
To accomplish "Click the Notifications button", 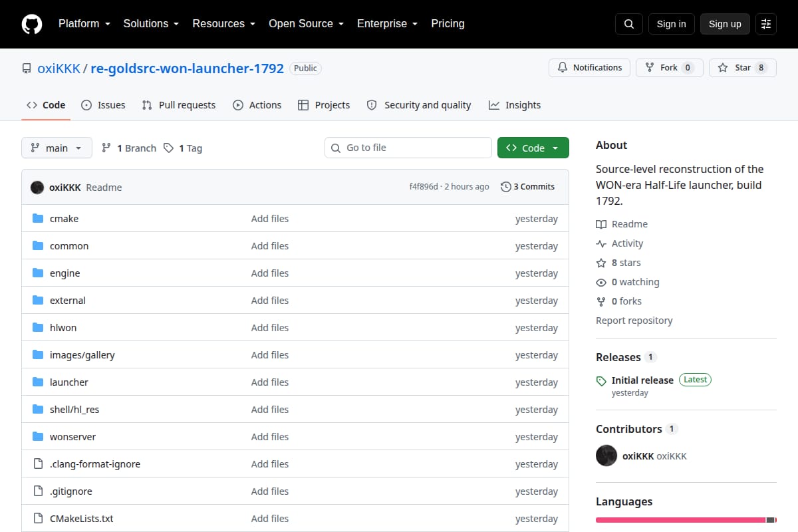I will 589,68.
